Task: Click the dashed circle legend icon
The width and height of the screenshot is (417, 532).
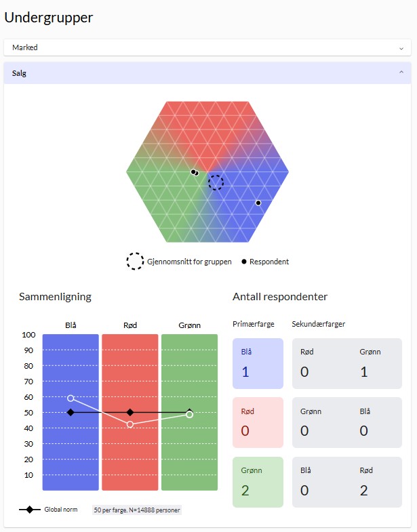Action: tap(135, 262)
